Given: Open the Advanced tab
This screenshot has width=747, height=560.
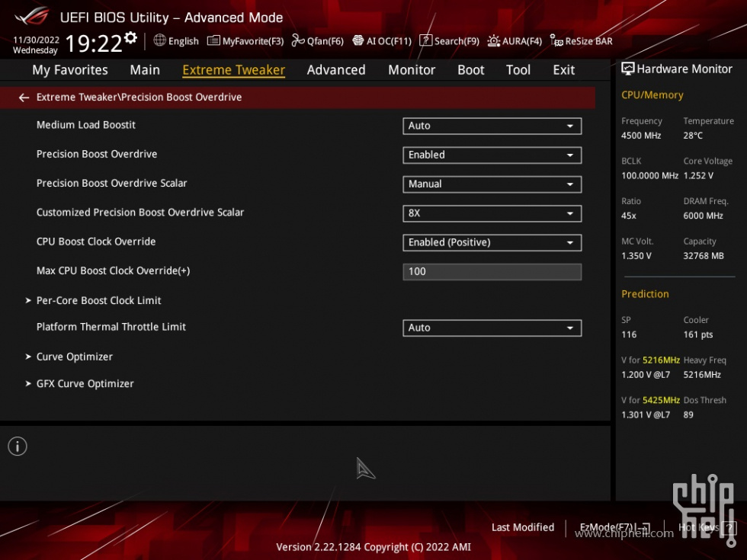Looking at the screenshot, I should [336, 70].
